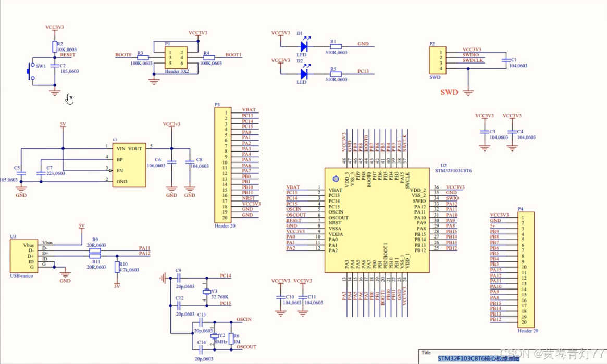The image size is (607, 364).
Task: Select capacitor C13 20p,0603
Action: click(201, 322)
